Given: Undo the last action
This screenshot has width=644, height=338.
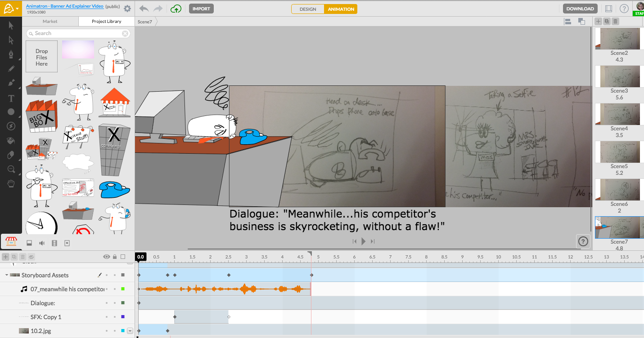Looking at the screenshot, I should click(144, 9).
